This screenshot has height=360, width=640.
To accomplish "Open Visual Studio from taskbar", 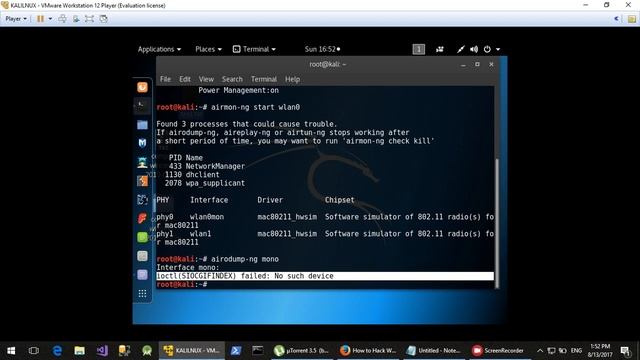I will [102, 351].
